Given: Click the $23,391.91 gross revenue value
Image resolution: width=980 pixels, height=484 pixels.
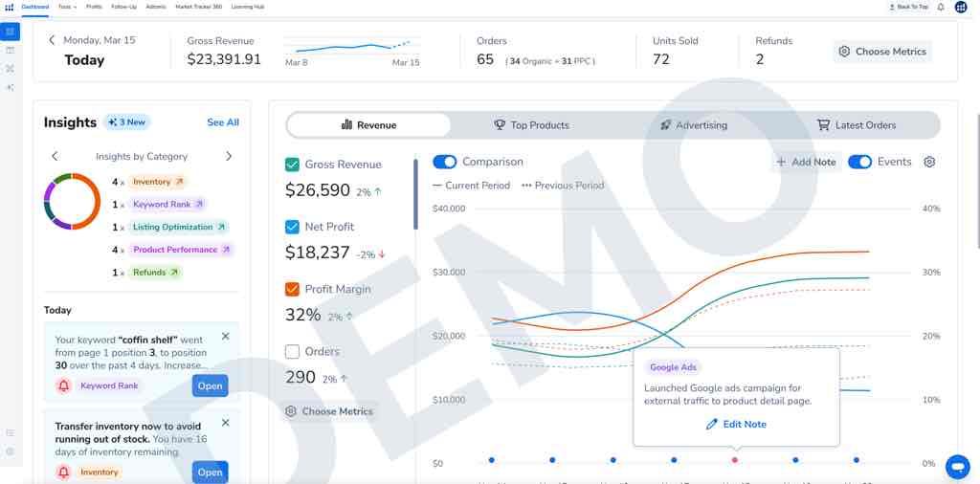Looking at the screenshot, I should tap(224, 60).
